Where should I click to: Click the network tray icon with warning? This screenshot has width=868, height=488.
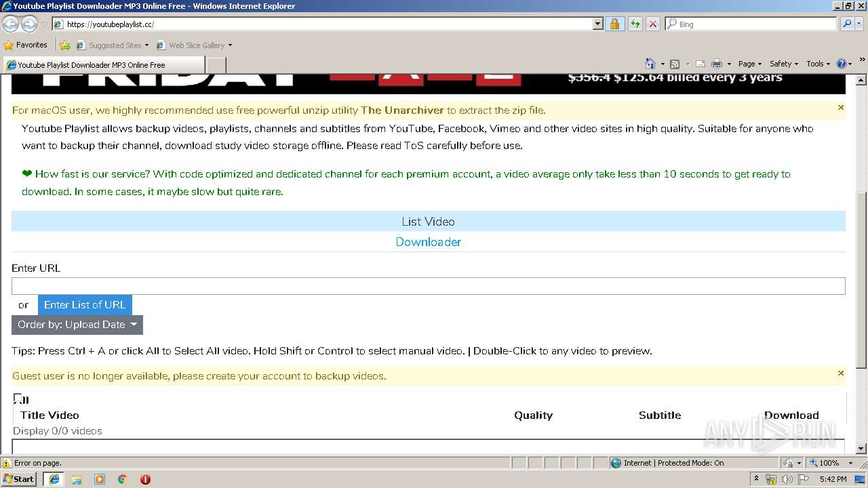771,479
